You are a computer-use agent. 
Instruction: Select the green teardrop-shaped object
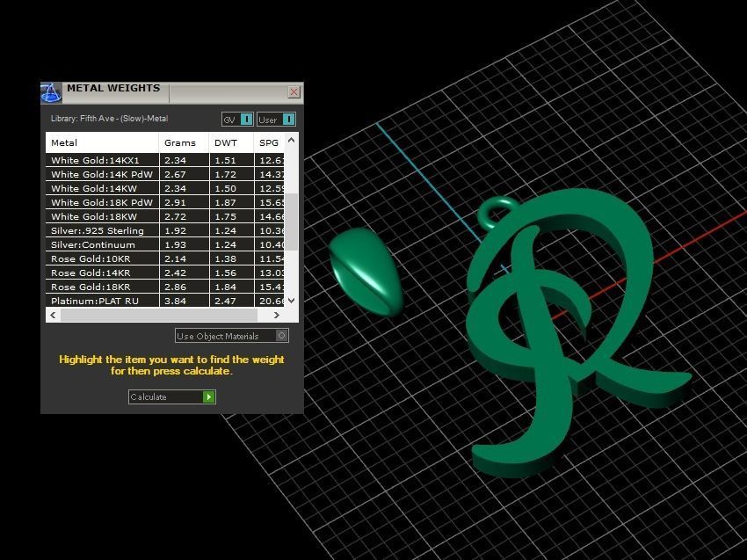coord(365,271)
